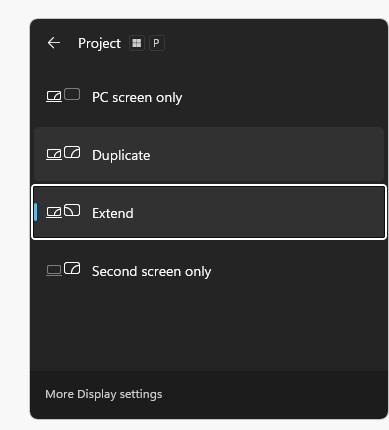Image resolution: width=389 pixels, height=430 pixels.
Task: Click the laptop glyph in Extend row
Action: [54, 212]
